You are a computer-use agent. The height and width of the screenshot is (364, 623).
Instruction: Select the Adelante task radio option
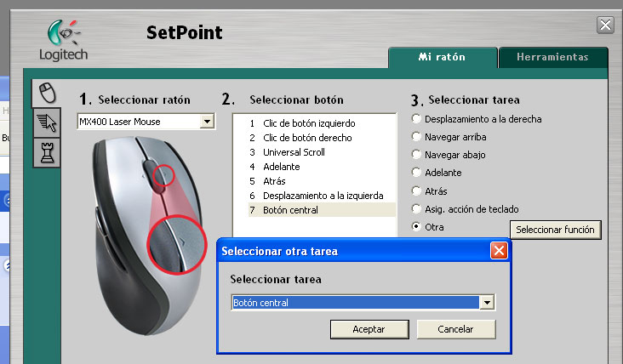416,173
